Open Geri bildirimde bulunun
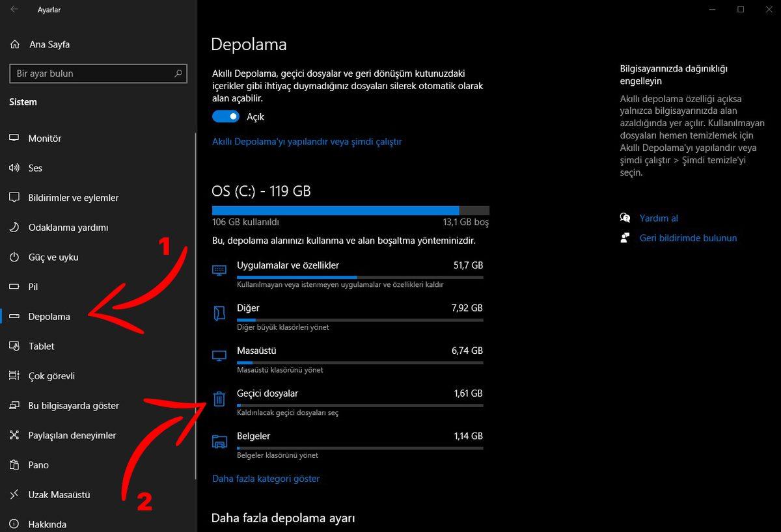Viewport: 781px width, 532px height. [x=688, y=237]
